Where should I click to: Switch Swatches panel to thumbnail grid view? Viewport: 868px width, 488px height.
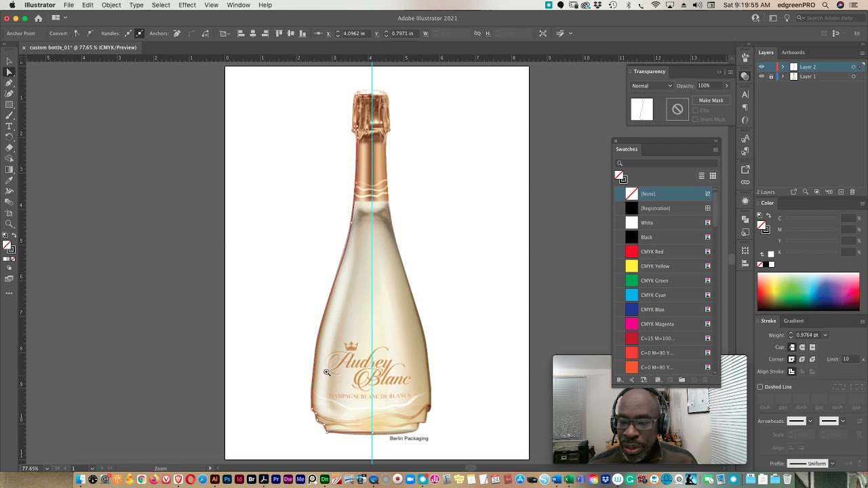[x=713, y=176]
